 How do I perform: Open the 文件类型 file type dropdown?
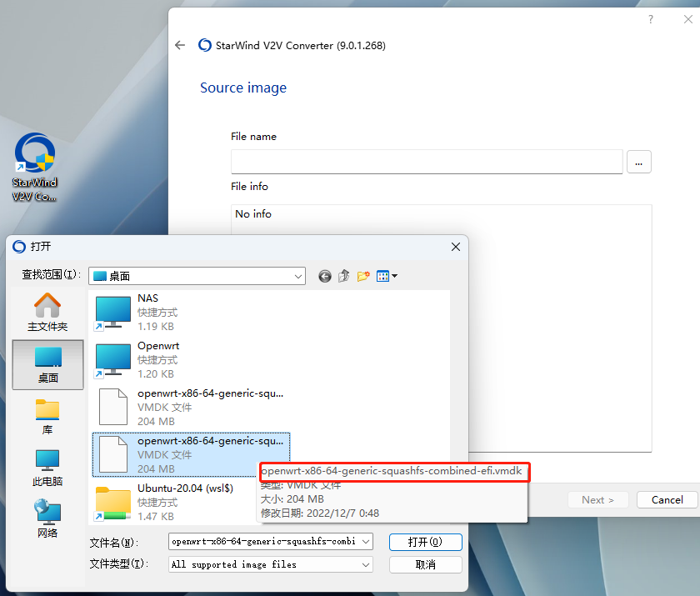click(x=366, y=564)
